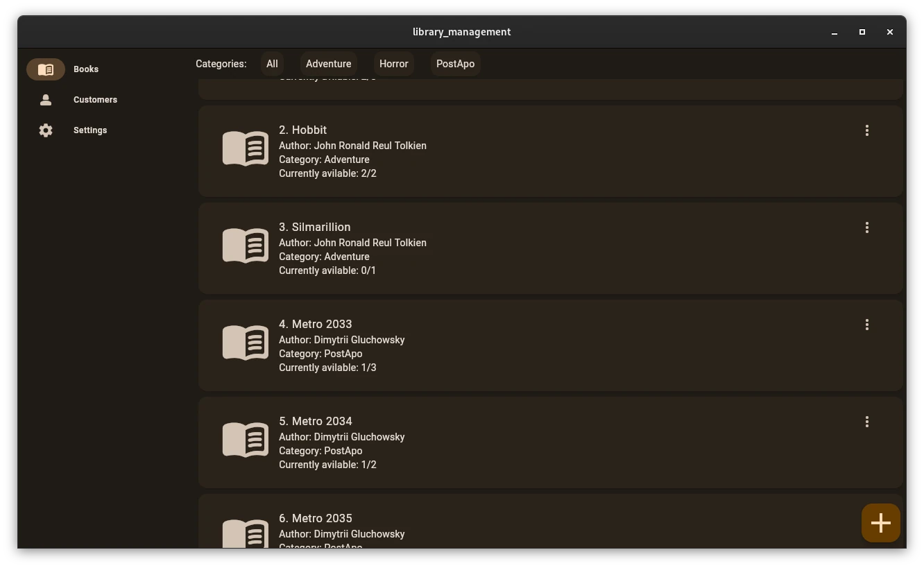The image size is (924, 568).
Task: Filter books by Adventure category
Action: point(329,64)
